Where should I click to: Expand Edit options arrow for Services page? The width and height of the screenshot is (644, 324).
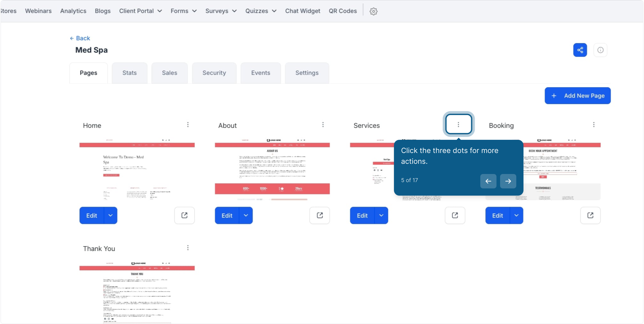click(381, 215)
